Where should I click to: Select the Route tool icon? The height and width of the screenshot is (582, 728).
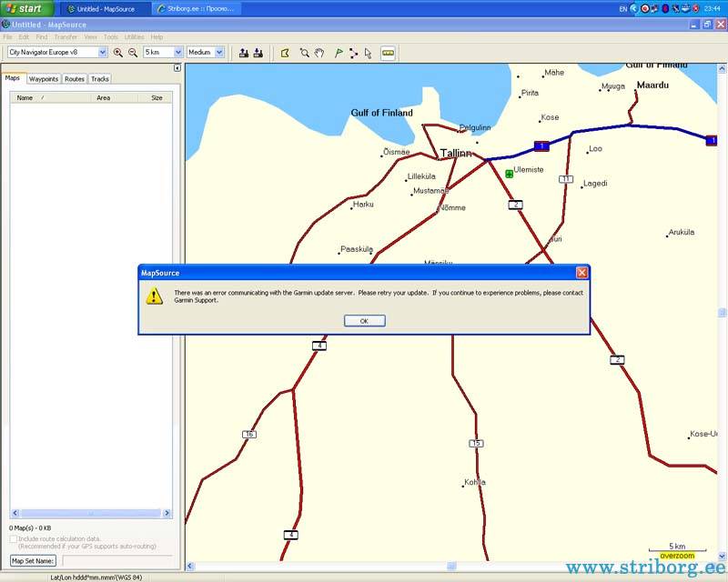pos(354,53)
